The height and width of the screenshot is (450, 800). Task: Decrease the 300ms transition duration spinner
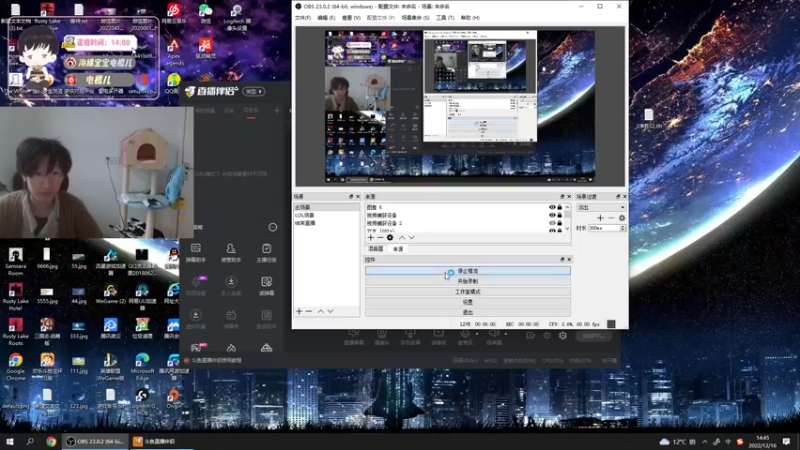click(622, 230)
